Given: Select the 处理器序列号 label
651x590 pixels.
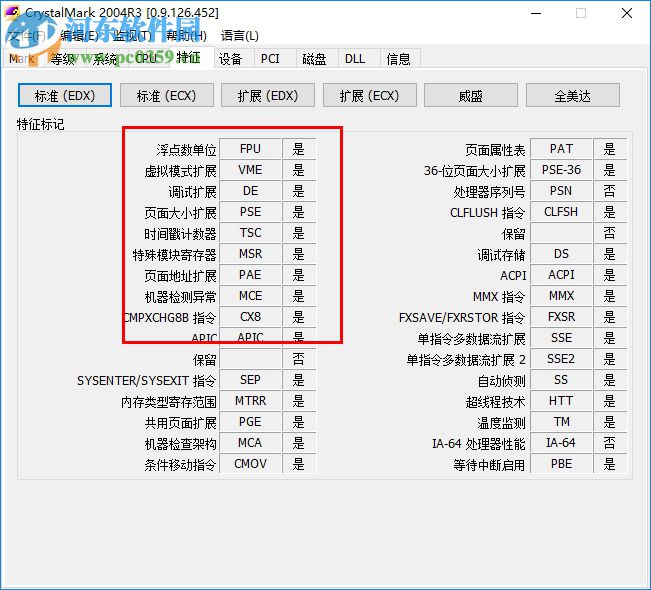Looking at the screenshot, I should (x=489, y=192).
